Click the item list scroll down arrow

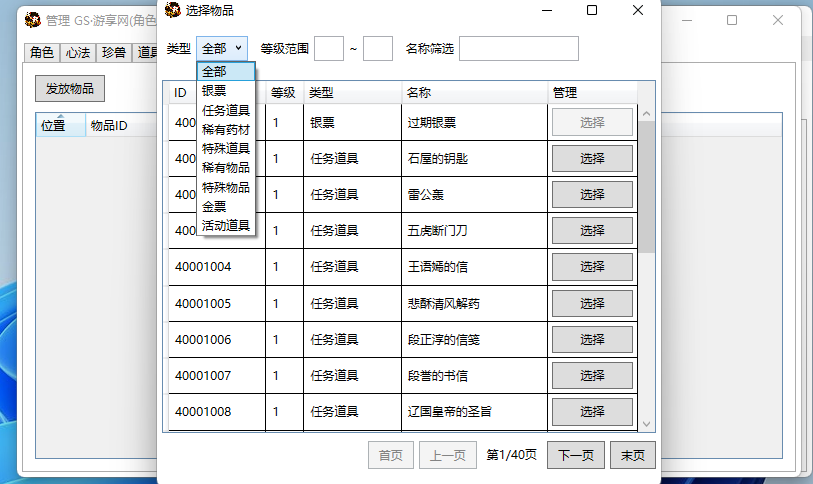[x=646, y=424]
